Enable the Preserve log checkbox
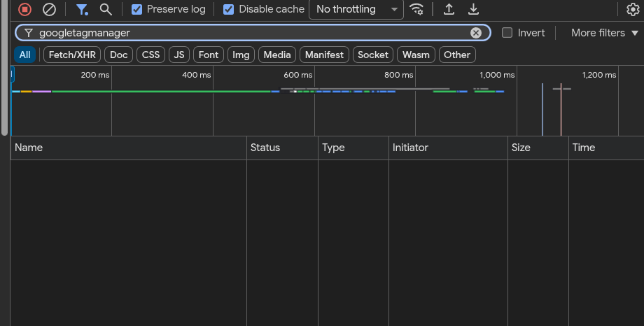Viewport: 644px width, 326px height. (136, 9)
